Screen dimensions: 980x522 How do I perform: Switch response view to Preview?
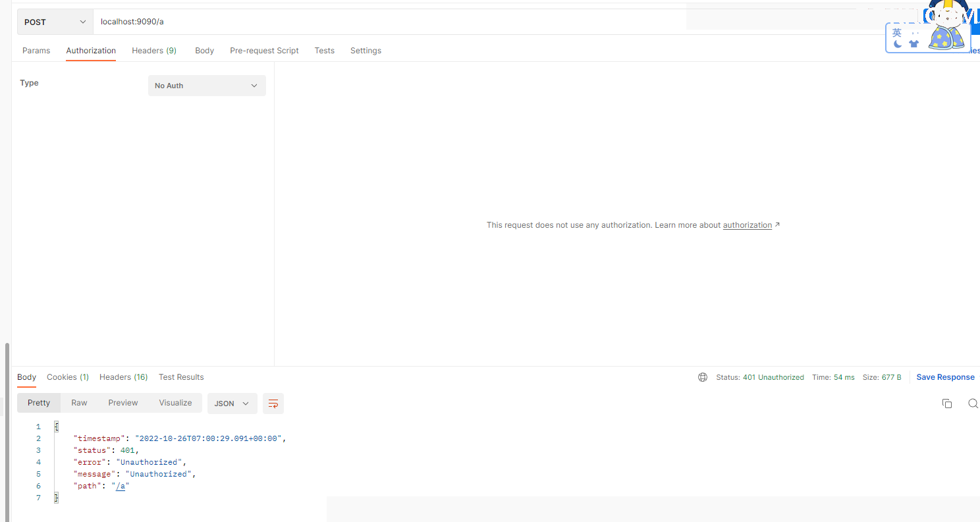123,403
